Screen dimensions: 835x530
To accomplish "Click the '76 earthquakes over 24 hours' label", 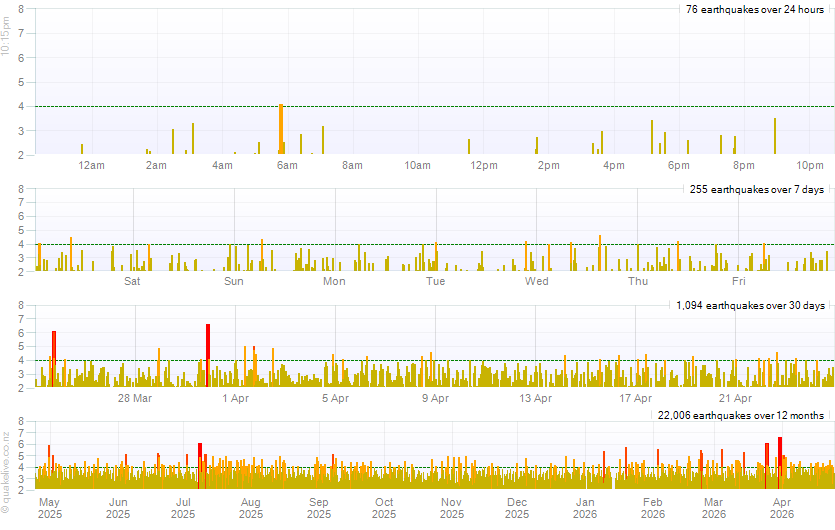I will [754, 9].
